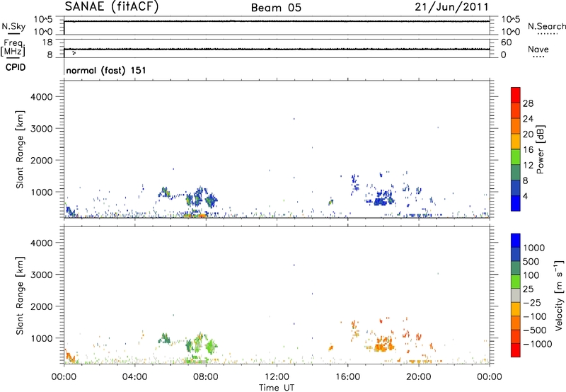This screenshot has height=392, width=566.
Task: Select the 16 label on power colorbar
Action: 528,150
